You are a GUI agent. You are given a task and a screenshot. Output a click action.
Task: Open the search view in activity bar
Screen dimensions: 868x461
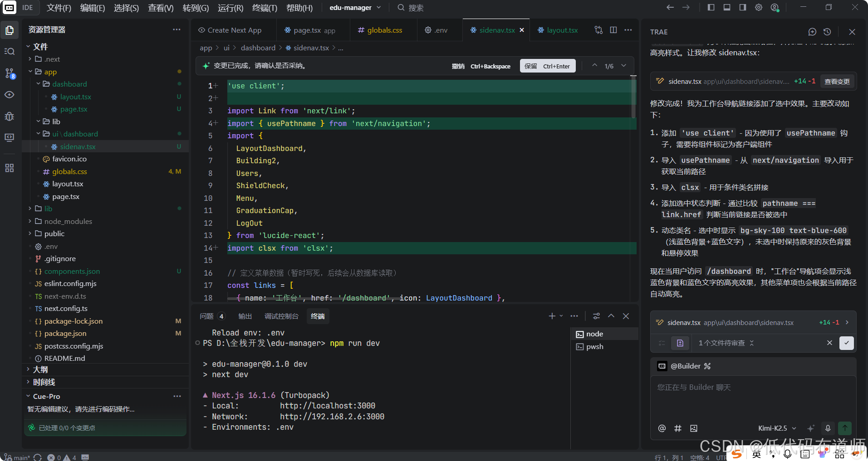10,52
